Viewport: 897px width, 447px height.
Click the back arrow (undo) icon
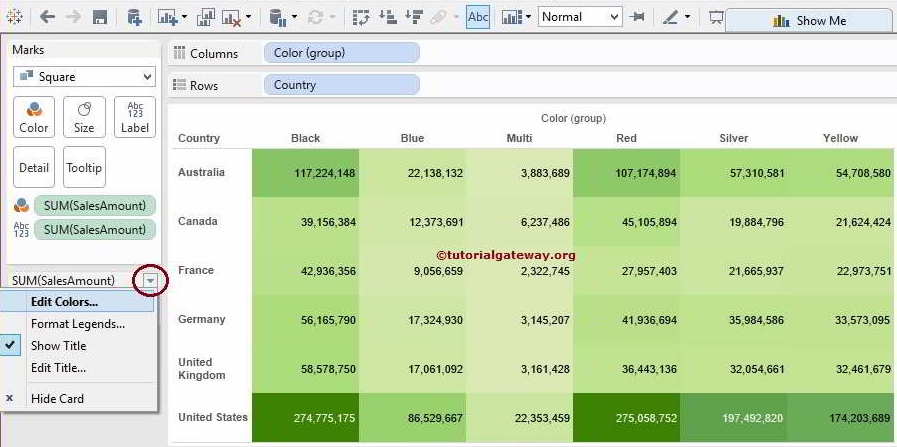point(46,17)
